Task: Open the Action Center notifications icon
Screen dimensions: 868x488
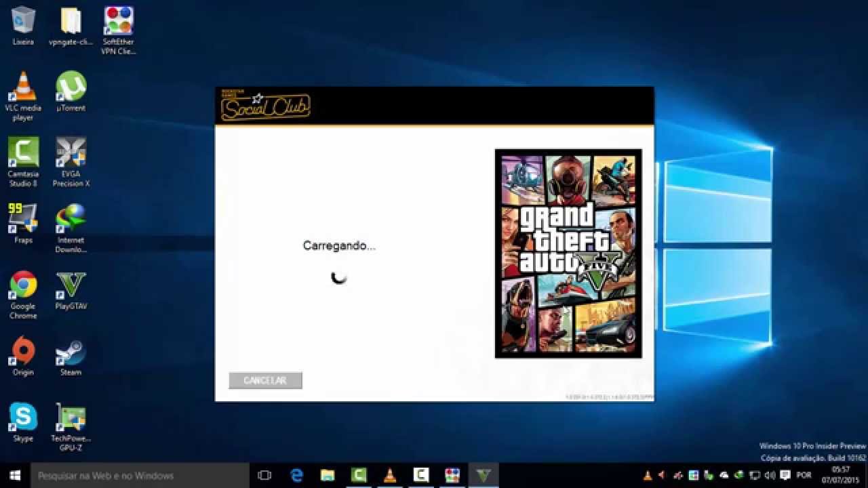Action: click(785, 475)
